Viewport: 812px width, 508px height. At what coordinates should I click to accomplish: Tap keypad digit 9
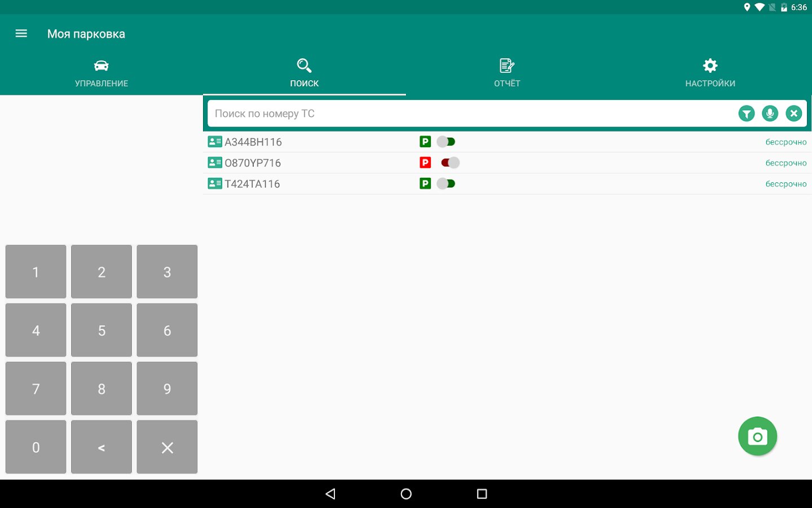click(x=167, y=388)
